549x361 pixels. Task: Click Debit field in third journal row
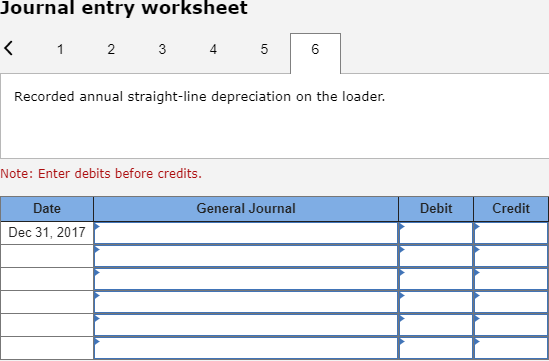[436, 279]
